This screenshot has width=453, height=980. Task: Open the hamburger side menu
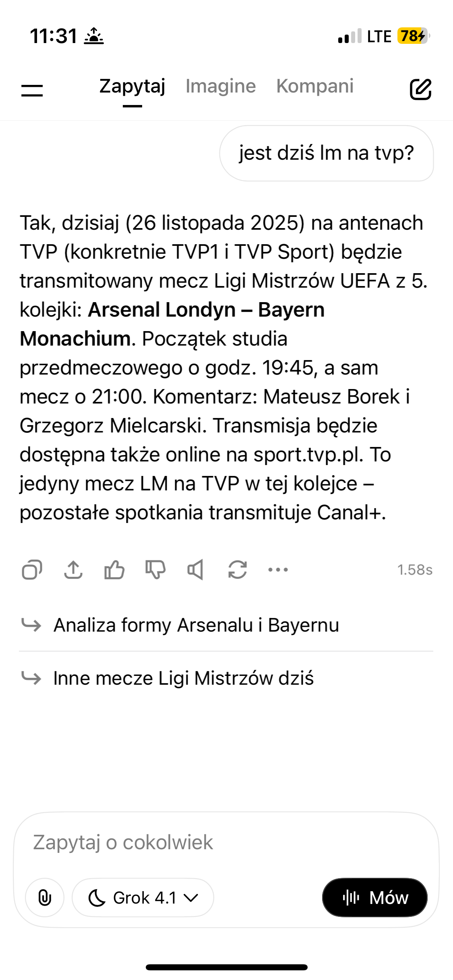pos(32,90)
